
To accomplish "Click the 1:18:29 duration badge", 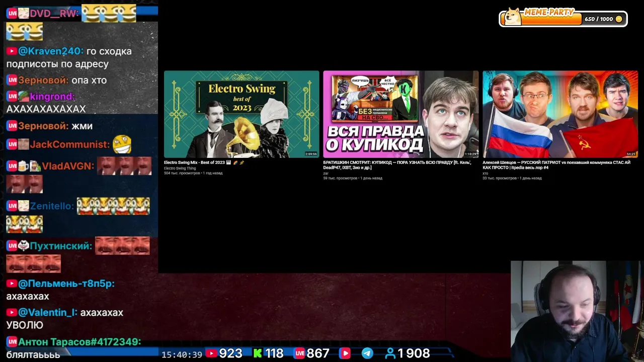I will click(x=470, y=154).
